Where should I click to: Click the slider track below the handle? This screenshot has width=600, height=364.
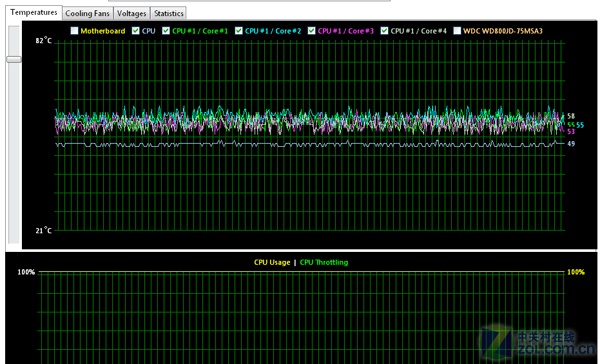[x=14, y=153]
